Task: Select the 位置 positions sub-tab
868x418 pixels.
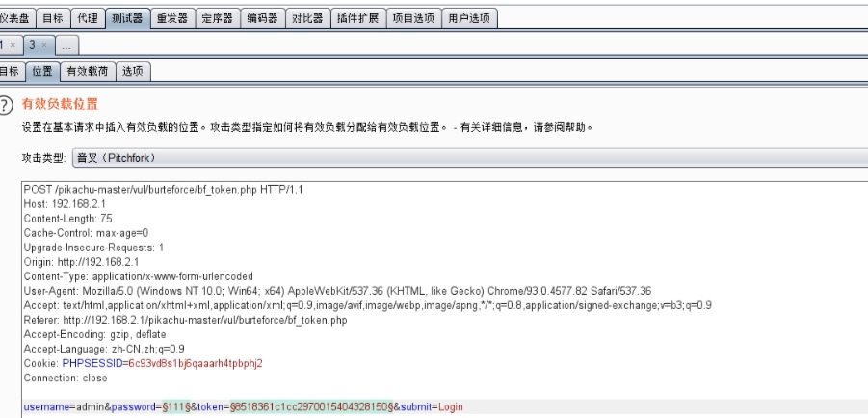Action: pyautogui.click(x=42, y=71)
